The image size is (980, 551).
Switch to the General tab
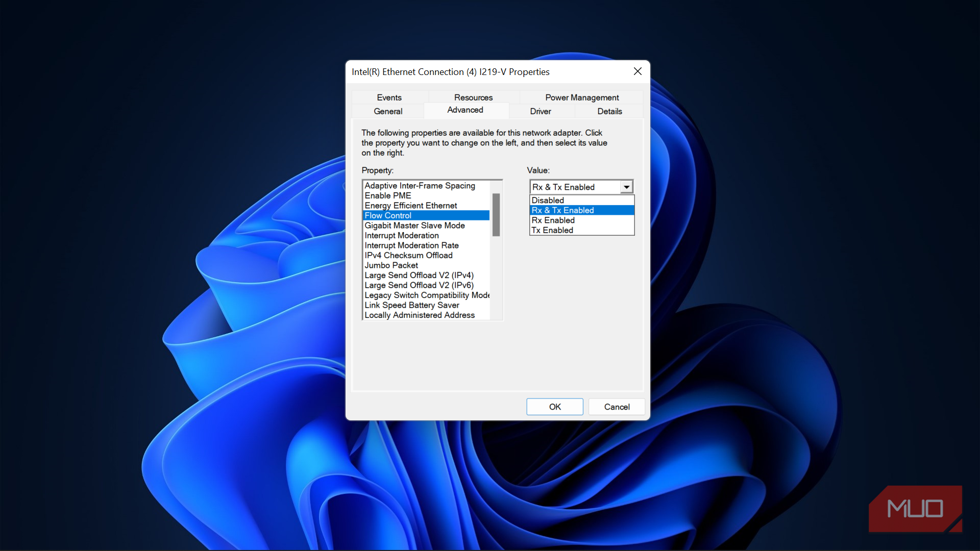(388, 111)
